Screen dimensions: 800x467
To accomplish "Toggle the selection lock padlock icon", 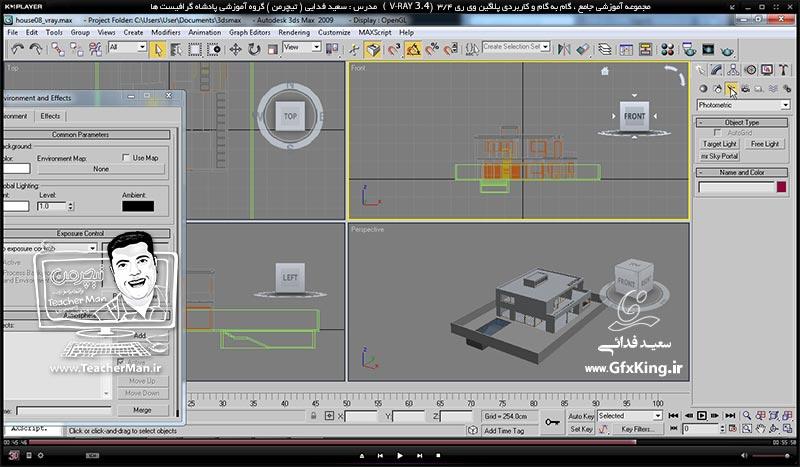I will click(x=313, y=416).
